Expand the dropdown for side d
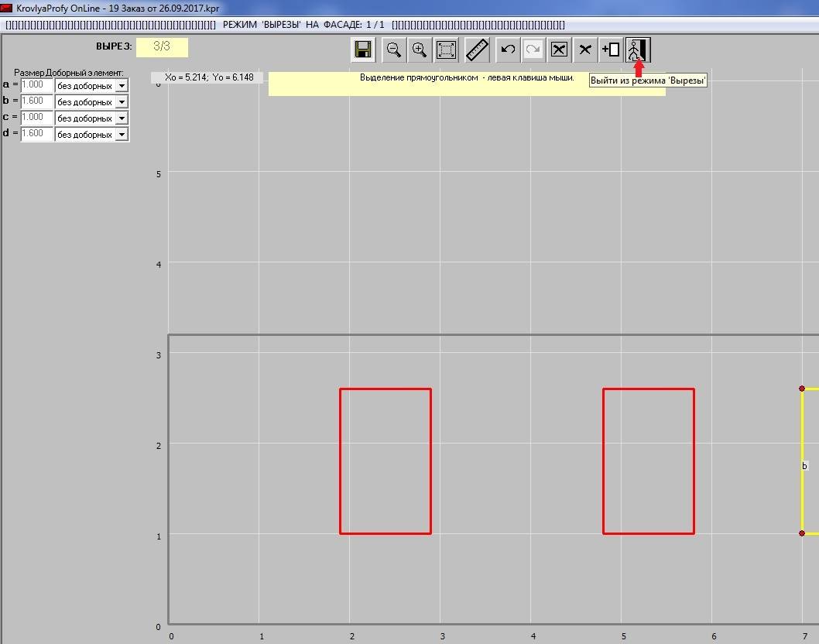819x644 pixels. click(x=122, y=135)
